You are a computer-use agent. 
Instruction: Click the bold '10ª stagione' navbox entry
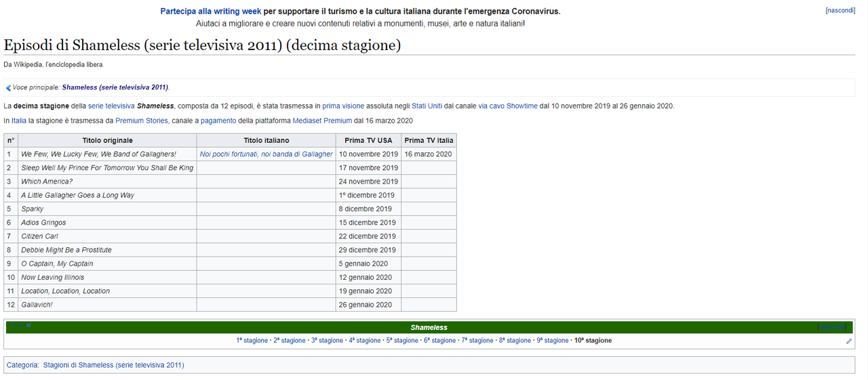[593, 341]
